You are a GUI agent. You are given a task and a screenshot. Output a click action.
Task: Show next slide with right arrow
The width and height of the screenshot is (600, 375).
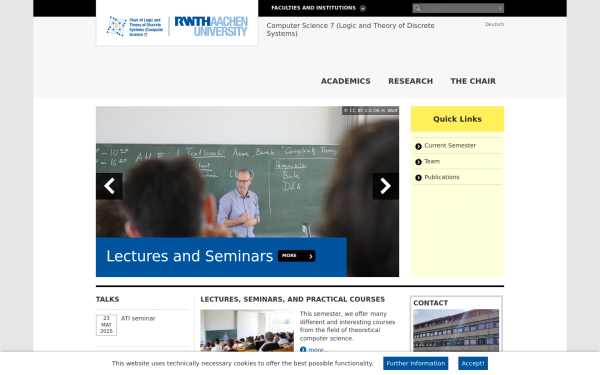tap(385, 186)
